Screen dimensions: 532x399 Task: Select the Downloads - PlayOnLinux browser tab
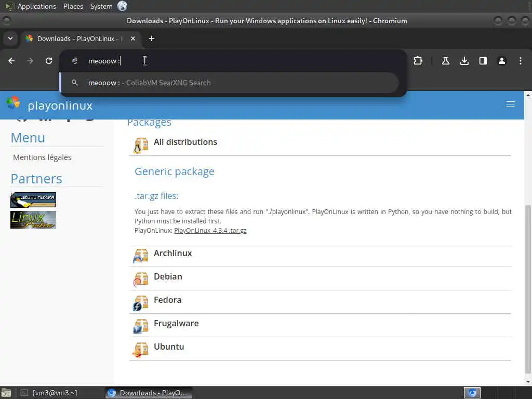(x=81, y=38)
